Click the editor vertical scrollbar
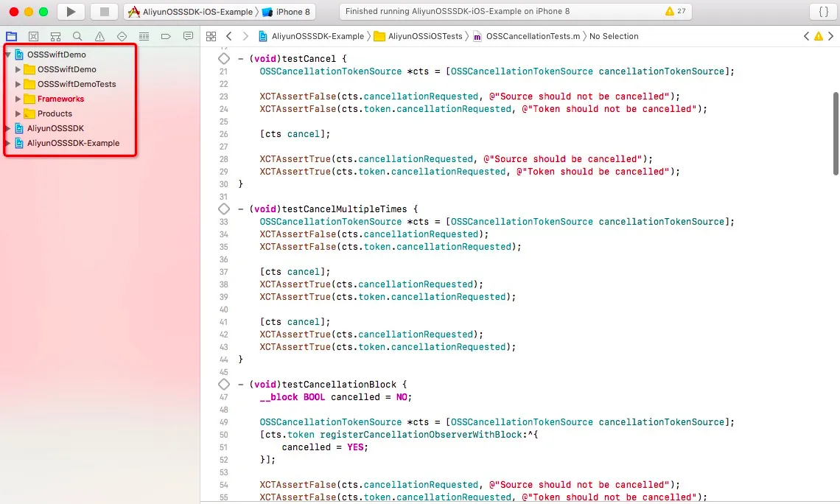The width and height of the screenshot is (840, 504). pyautogui.click(x=836, y=133)
